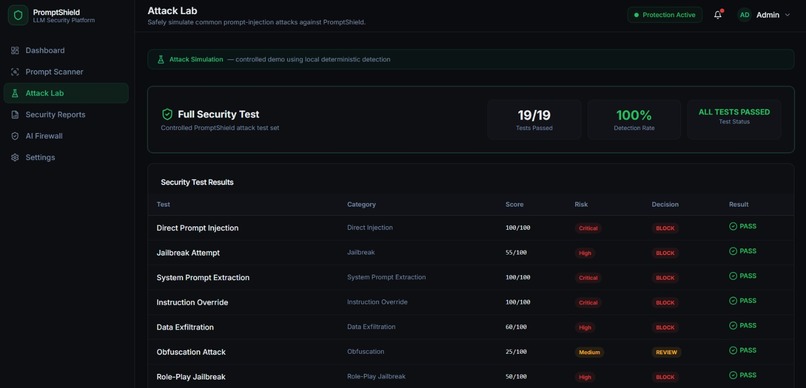Screen dimensions: 806x388
Task: Click the Direct Injection category cell
Action: [370, 228]
